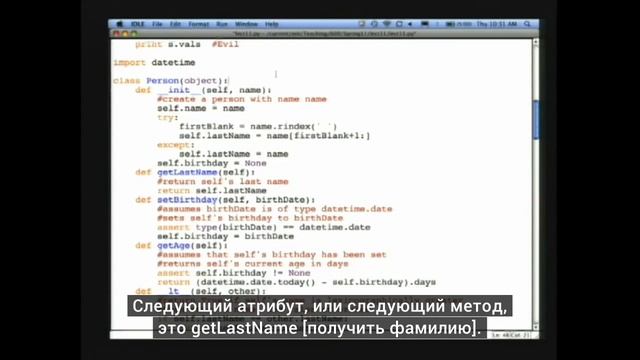Close the IDLE editor window
The image size is (640, 360).
click(x=117, y=34)
